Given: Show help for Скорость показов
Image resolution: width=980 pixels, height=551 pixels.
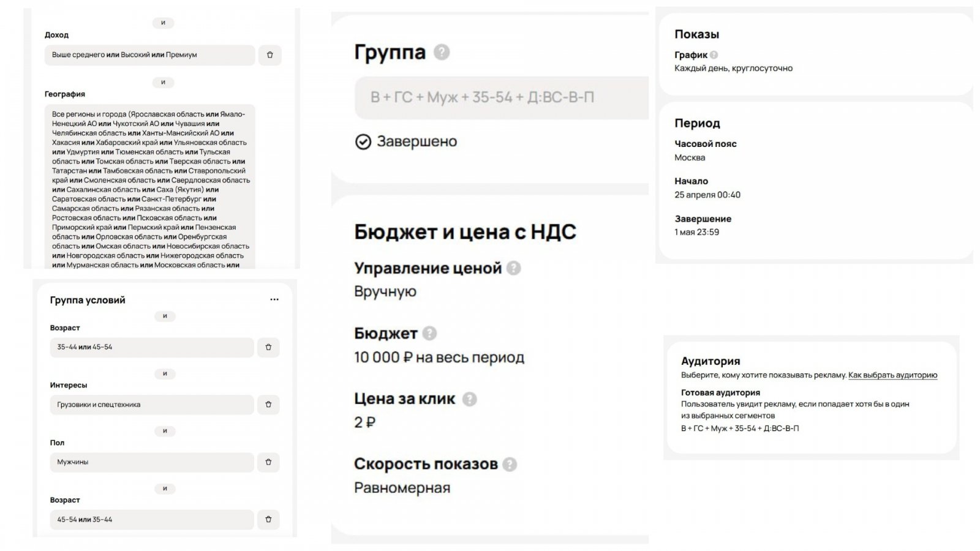Looking at the screenshot, I should 510,465.
